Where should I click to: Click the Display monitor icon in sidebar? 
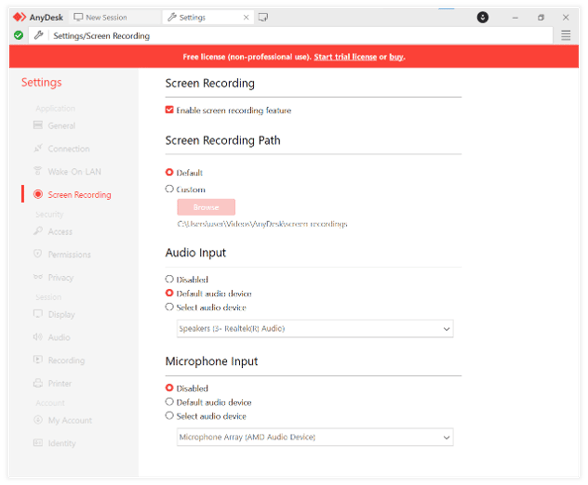coord(38,314)
